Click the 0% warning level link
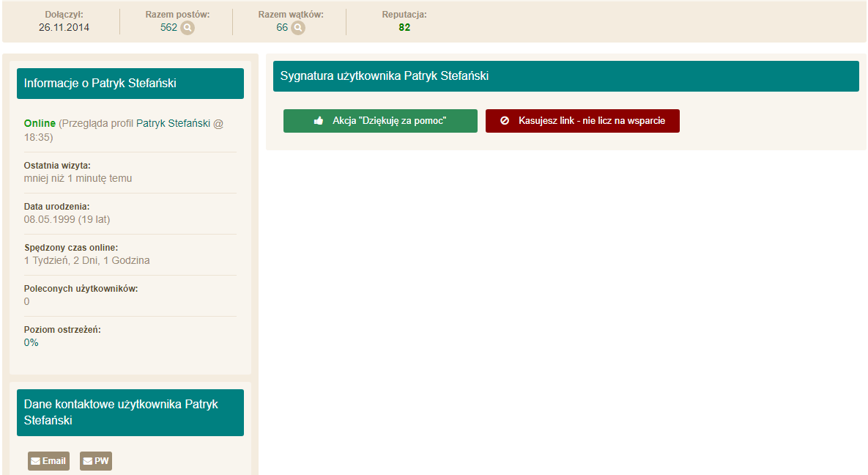Viewport: 868px width, 475px height. pos(31,342)
